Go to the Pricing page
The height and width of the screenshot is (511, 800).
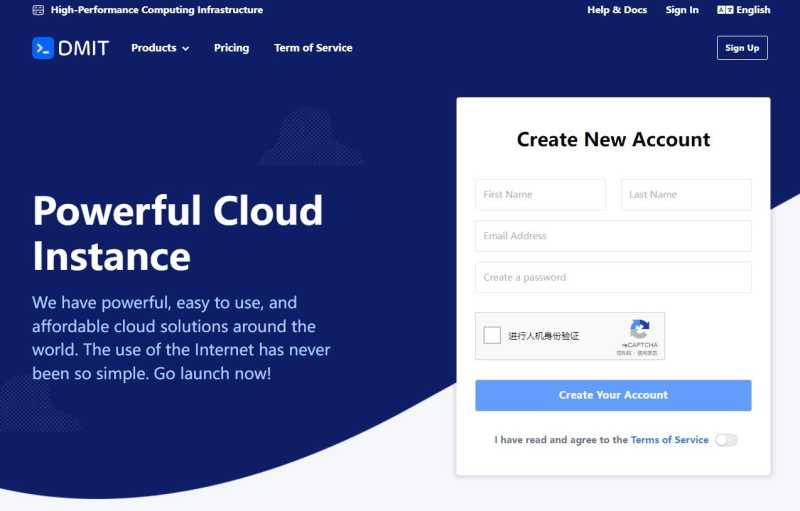click(231, 48)
